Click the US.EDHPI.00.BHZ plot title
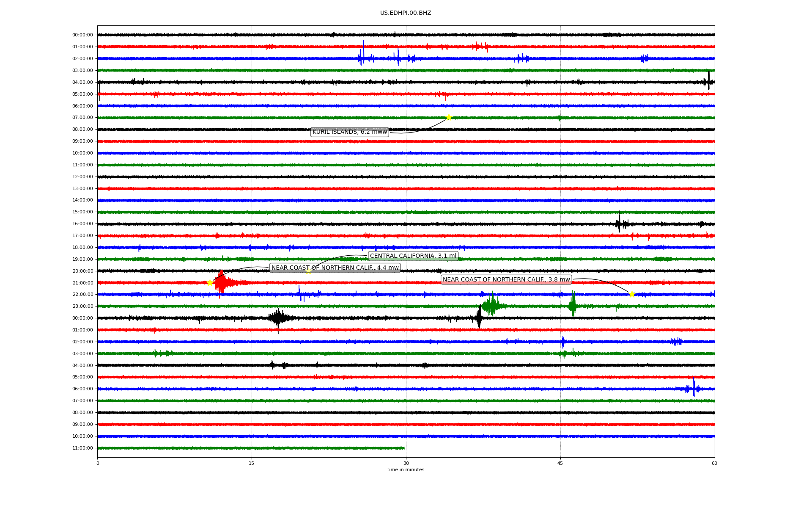 pos(406,13)
